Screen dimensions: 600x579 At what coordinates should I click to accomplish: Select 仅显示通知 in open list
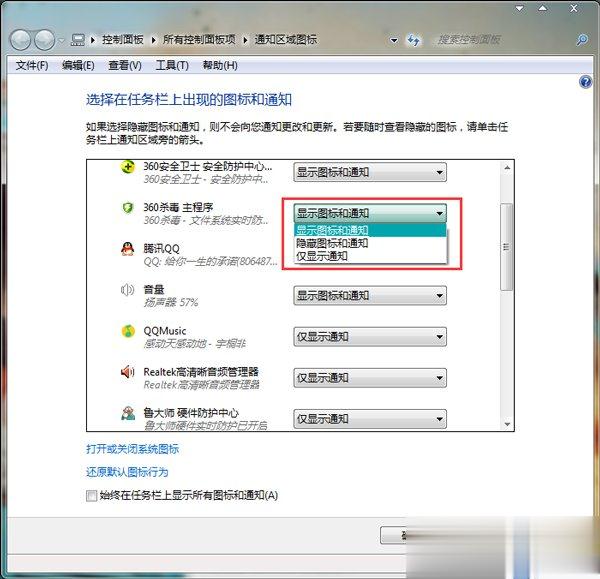(x=370, y=256)
